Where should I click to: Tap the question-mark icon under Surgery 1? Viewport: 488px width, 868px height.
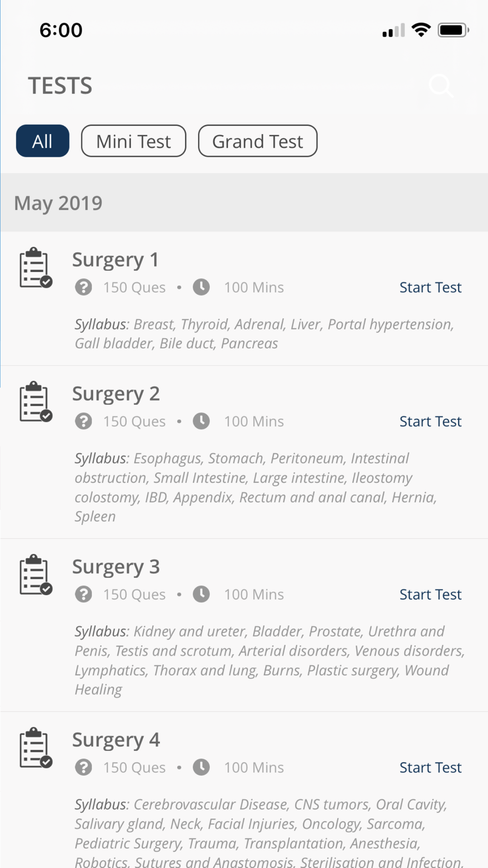[83, 288]
